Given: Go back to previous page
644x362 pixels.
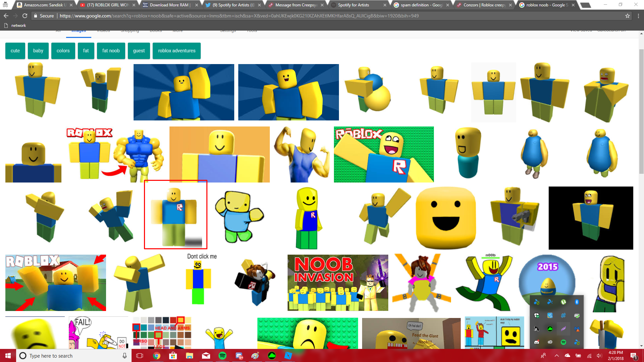Looking at the screenshot, I should (6, 16).
